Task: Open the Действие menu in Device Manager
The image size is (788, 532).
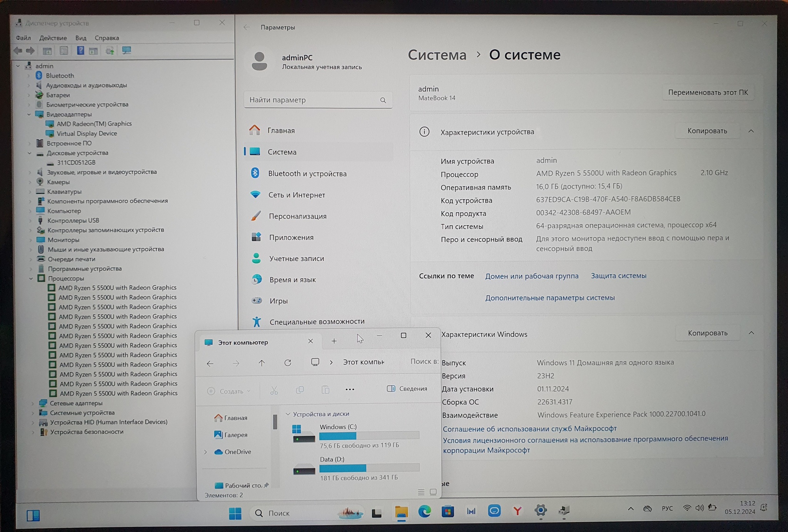Action: click(53, 38)
